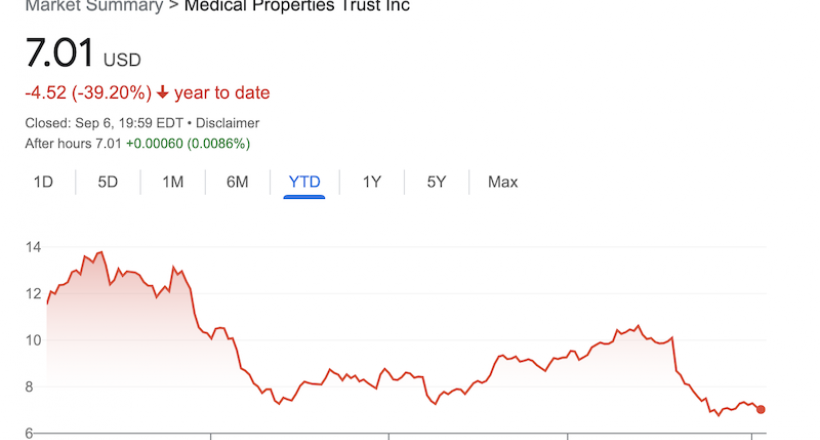
Task: Click the Closed: Sep 6 timestamp text
Action: click(104, 123)
